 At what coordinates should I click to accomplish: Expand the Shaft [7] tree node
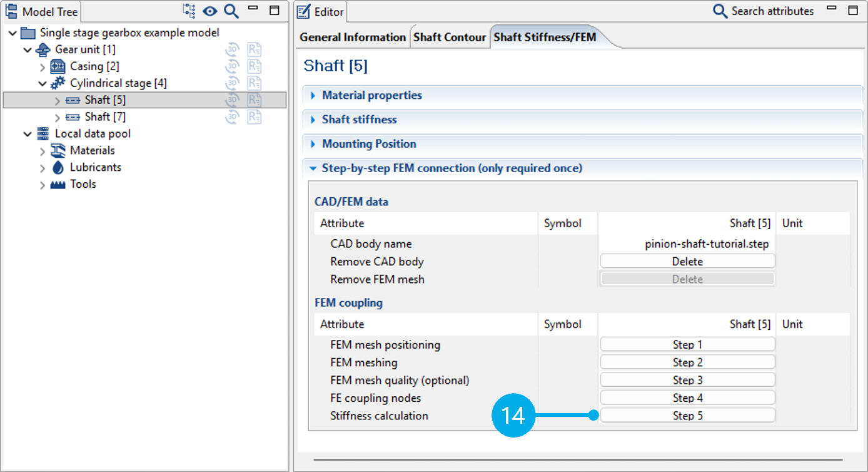tap(58, 117)
